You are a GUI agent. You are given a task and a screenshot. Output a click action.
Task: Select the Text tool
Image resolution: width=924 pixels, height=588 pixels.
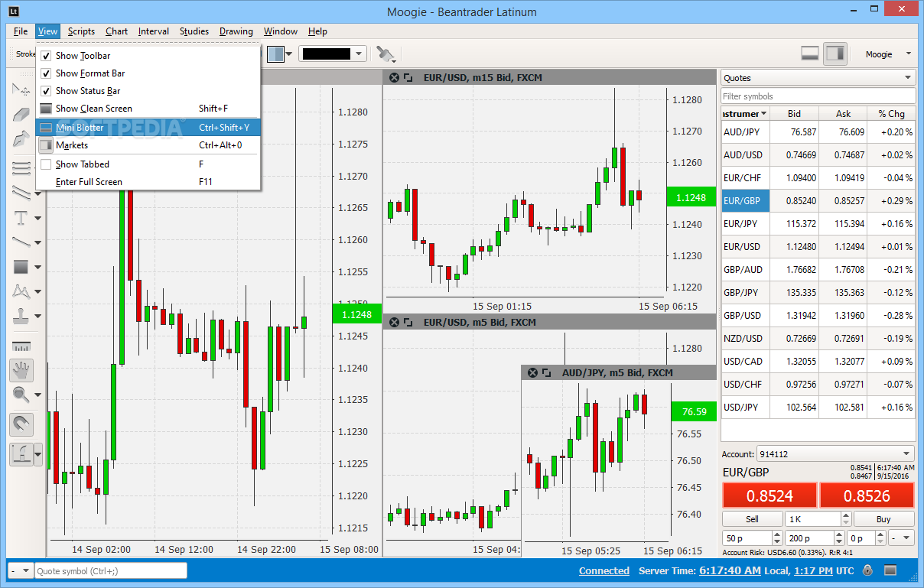21,218
